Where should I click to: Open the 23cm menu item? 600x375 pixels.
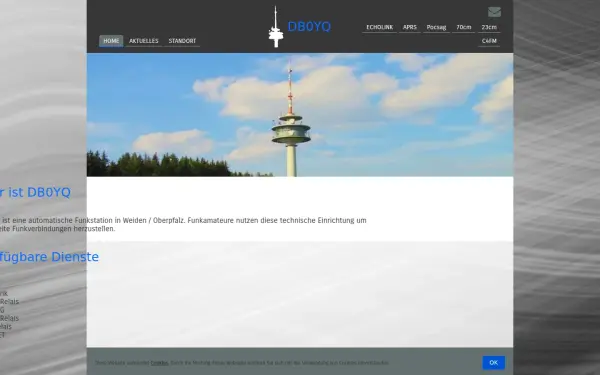489,27
